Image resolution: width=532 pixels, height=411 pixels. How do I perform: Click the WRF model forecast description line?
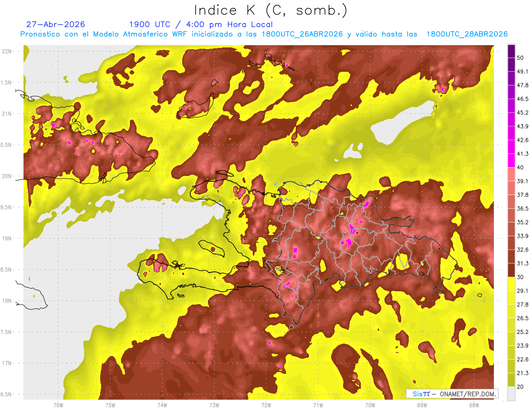(x=264, y=34)
